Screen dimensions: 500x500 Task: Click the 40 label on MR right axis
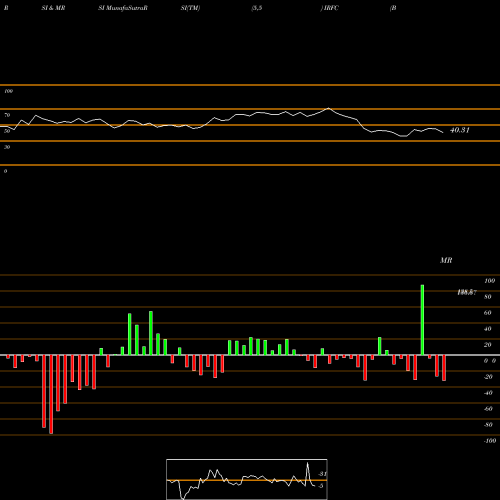(x=488, y=329)
